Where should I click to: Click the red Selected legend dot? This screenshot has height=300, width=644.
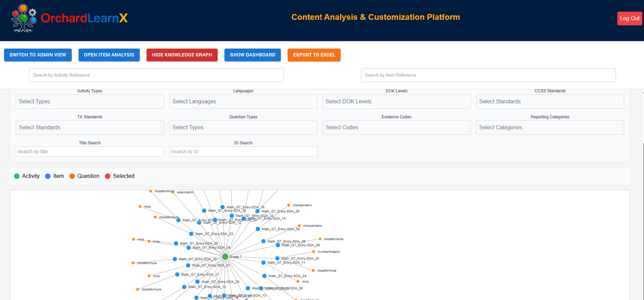108,176
